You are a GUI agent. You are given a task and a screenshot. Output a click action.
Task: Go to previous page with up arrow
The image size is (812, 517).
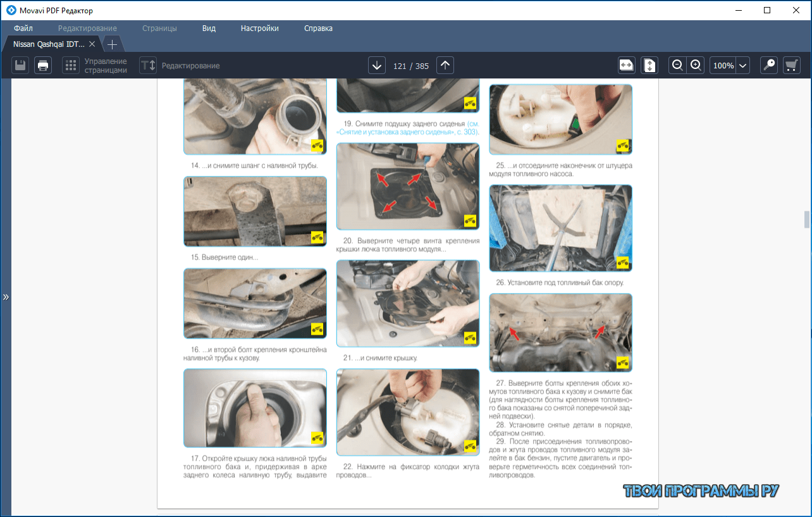tap(445, 65)
